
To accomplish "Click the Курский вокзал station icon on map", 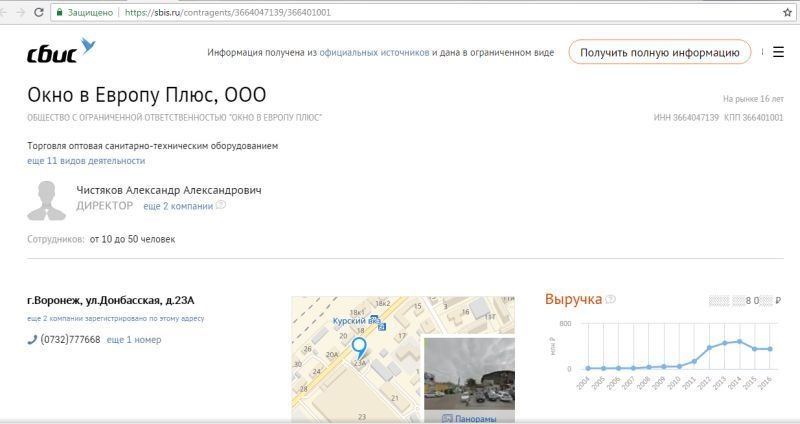I will tap(381, 326).
